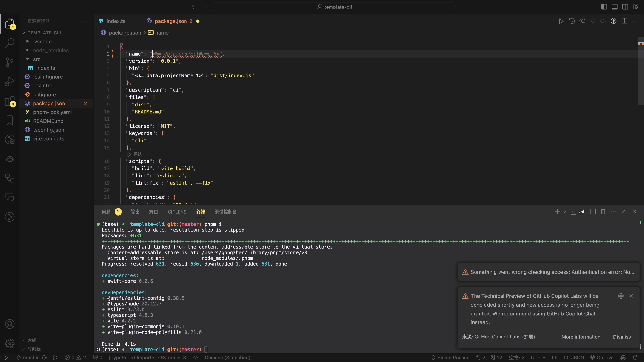The width and height of the screenshot is (644, 362).
Task: Maximize panel size with chevron-up button
Action: click(624, 212)
